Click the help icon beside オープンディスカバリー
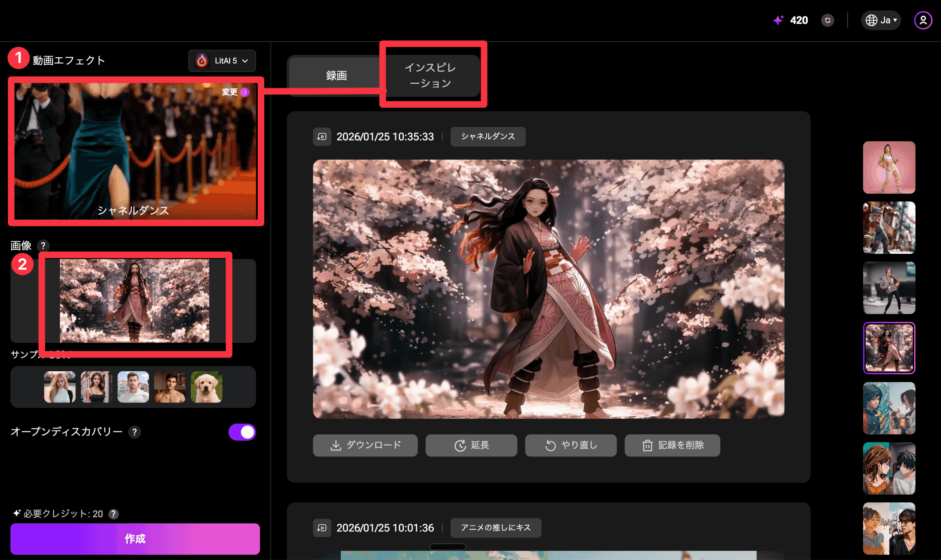This screenshot has height=560, width=941. 135,432
